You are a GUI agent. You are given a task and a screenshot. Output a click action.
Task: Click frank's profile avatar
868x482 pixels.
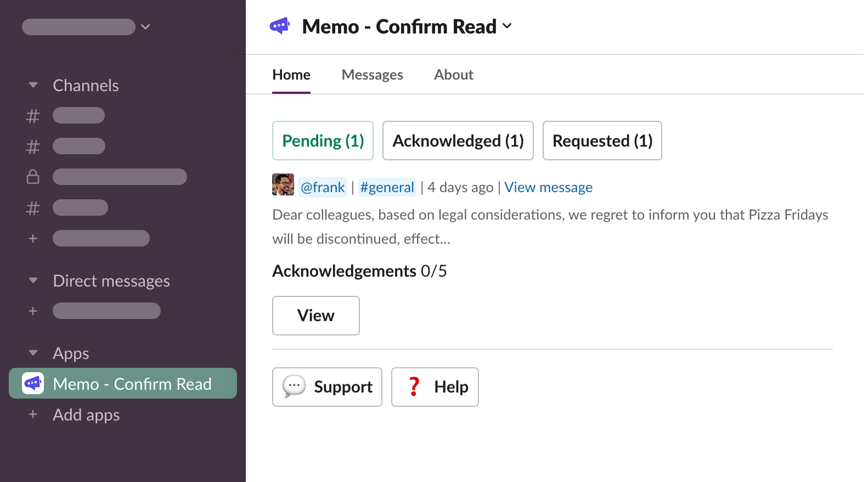point(283,184)
